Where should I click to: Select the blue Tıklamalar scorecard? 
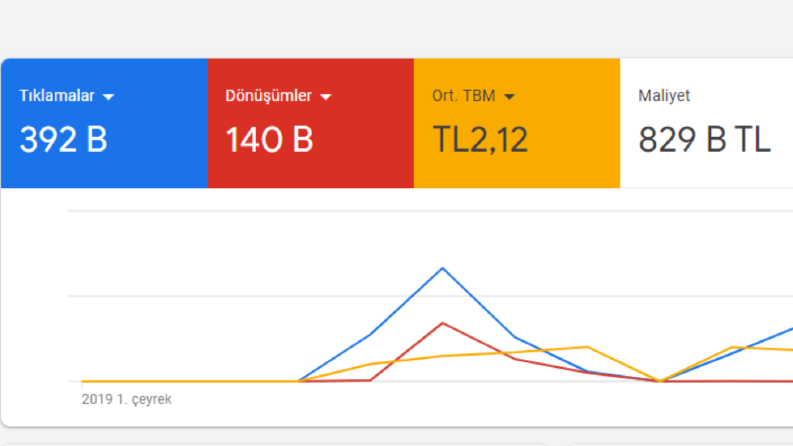click(104, 123)
